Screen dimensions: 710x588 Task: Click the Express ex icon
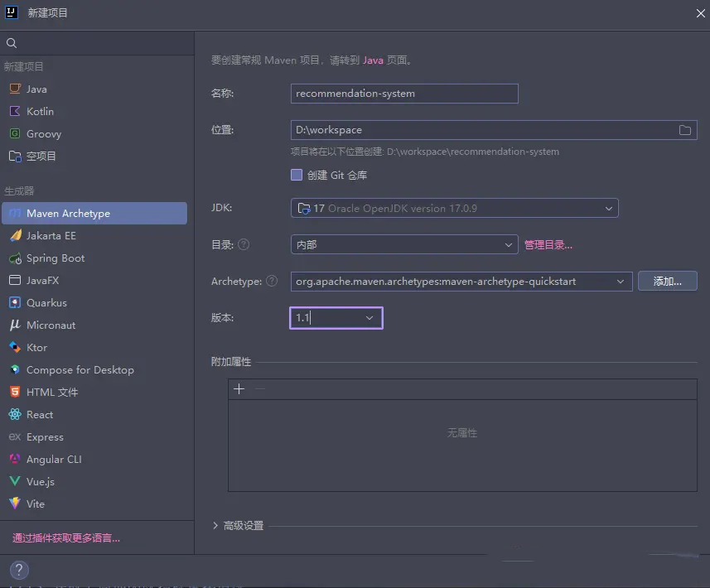15,436
